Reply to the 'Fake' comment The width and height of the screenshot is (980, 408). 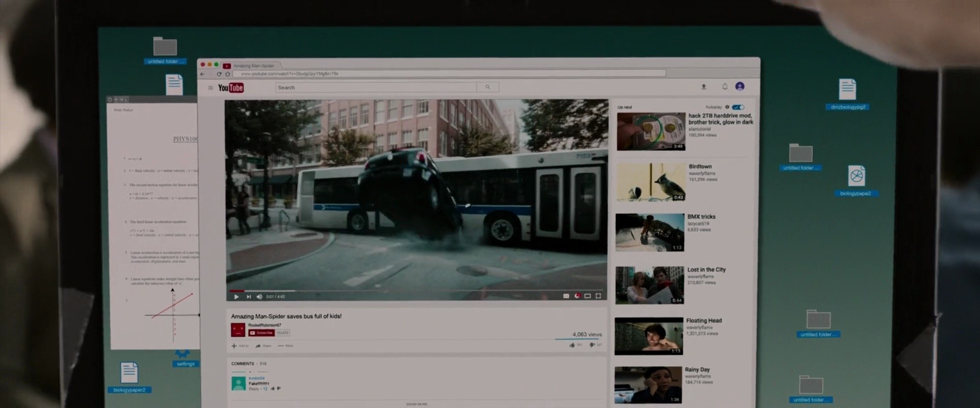(x=254, y=389)
